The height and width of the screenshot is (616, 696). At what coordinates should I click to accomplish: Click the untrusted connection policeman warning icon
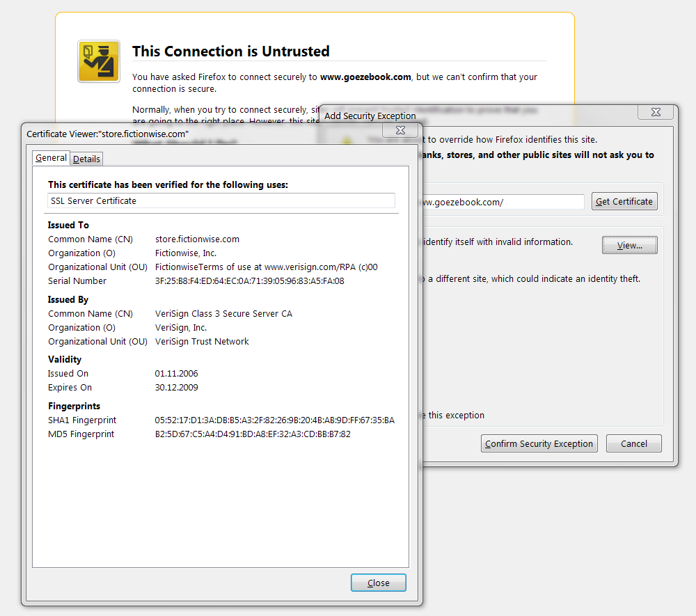[x=99, y=61]
